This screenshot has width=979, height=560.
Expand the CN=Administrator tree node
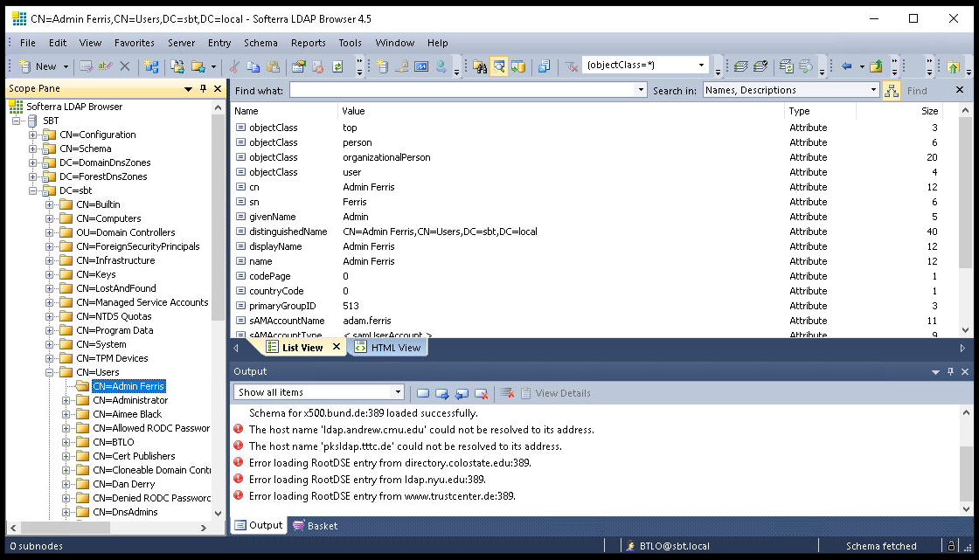point(66,401)
